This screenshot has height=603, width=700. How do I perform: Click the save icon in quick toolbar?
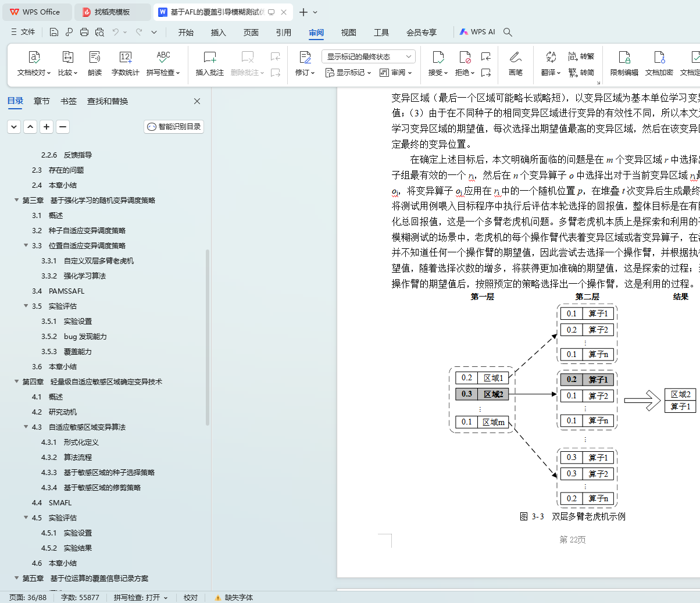click(54, 32)
